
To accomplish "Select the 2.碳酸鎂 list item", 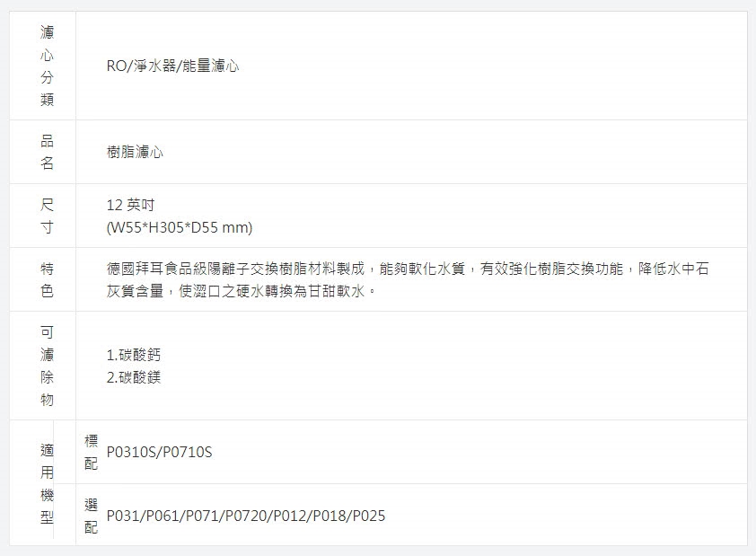I will tap(133, 377).
